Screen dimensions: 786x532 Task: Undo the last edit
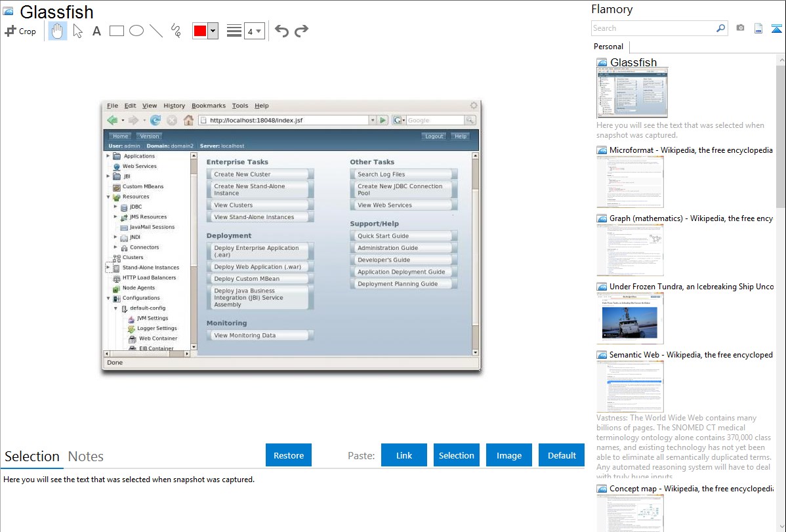click(x=281, y=31)
